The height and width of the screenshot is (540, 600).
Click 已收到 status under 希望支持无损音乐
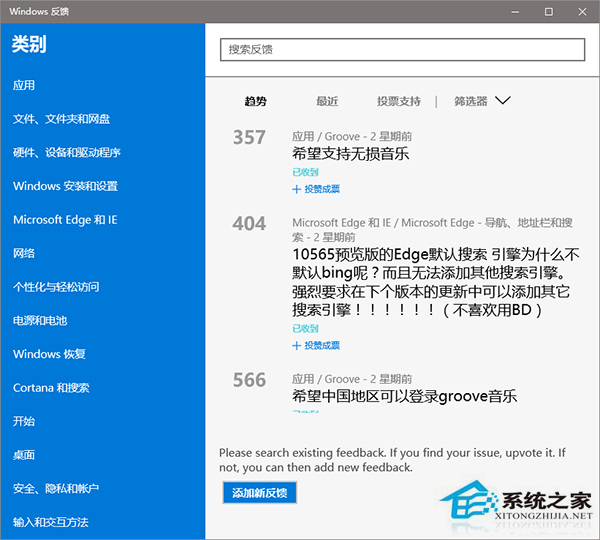[x=305, y=172]
